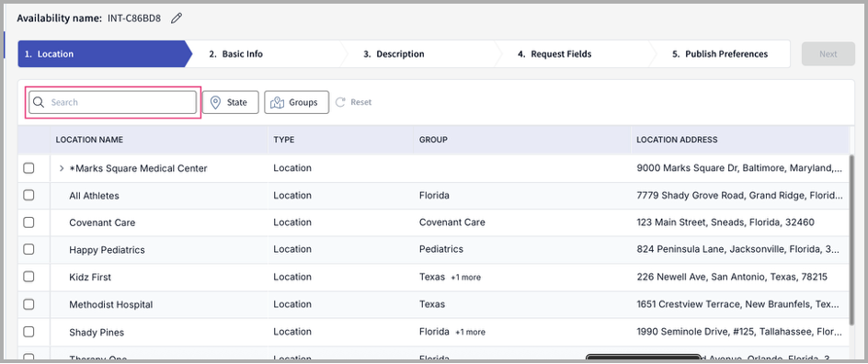Click the Pediatrics group cell
The width and height of the screenshot is (868, 364).
[441, 249]
